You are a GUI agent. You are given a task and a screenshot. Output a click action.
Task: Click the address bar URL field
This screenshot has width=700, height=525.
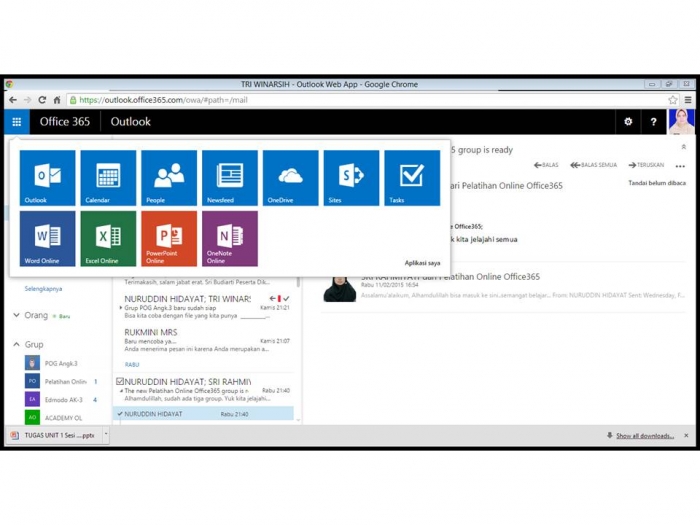coord(366,100)
